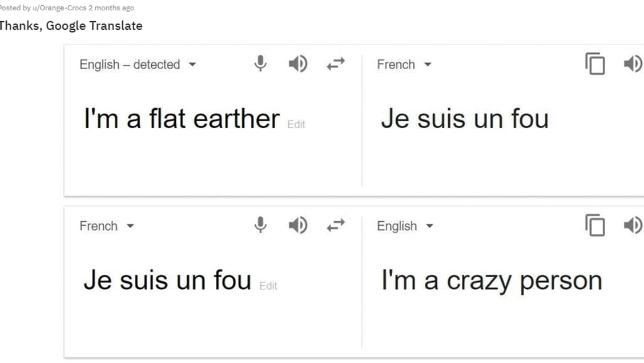Listen to French source text in bottom panel

pos(297,225)
